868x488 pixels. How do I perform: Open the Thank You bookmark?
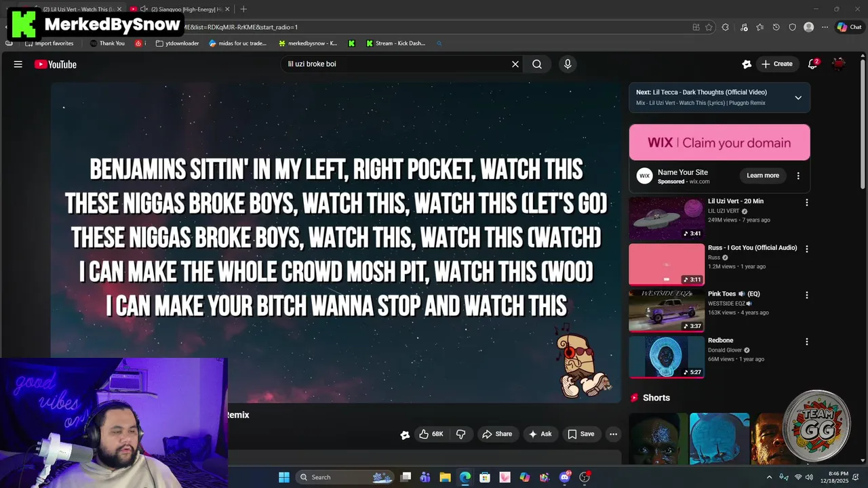(107, 43)
